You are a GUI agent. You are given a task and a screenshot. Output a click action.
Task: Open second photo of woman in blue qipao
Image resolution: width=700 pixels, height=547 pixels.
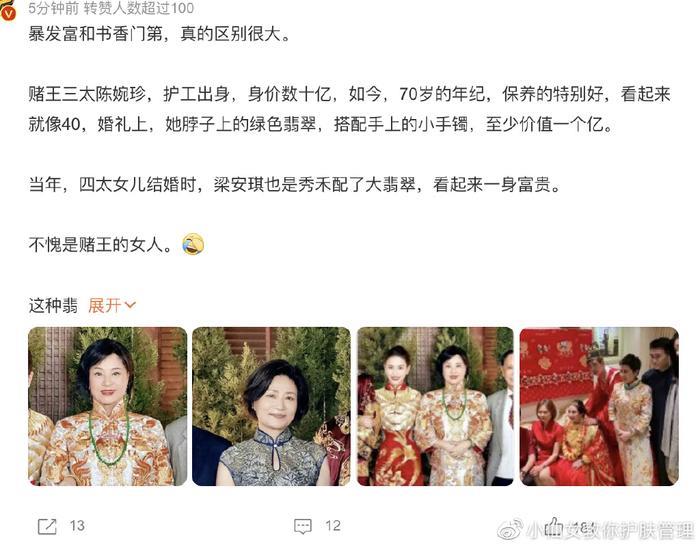(271, 406)
